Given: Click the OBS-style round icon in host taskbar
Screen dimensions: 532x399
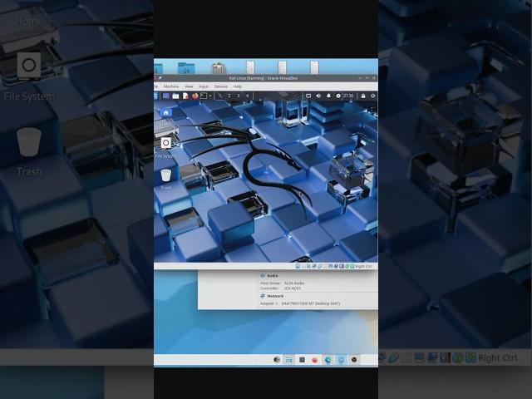Looking at the screenshot, I should click(x=354, y=360).
